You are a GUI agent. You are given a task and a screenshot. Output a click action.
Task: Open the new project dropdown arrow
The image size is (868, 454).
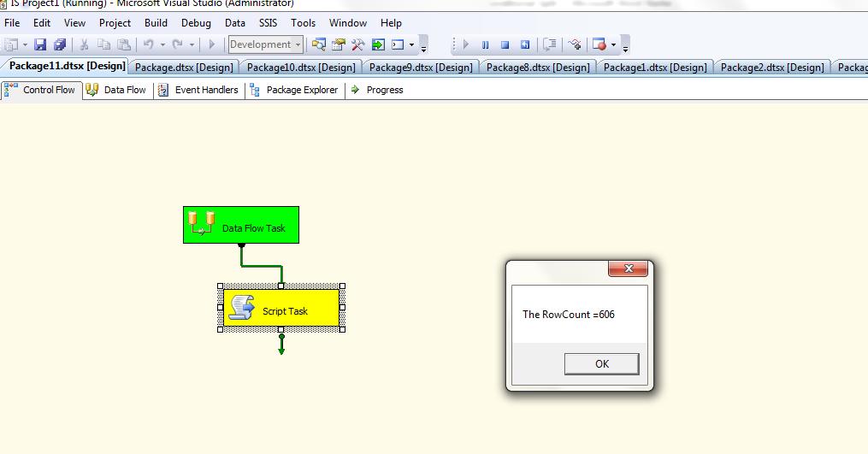(x=25, y=44)
